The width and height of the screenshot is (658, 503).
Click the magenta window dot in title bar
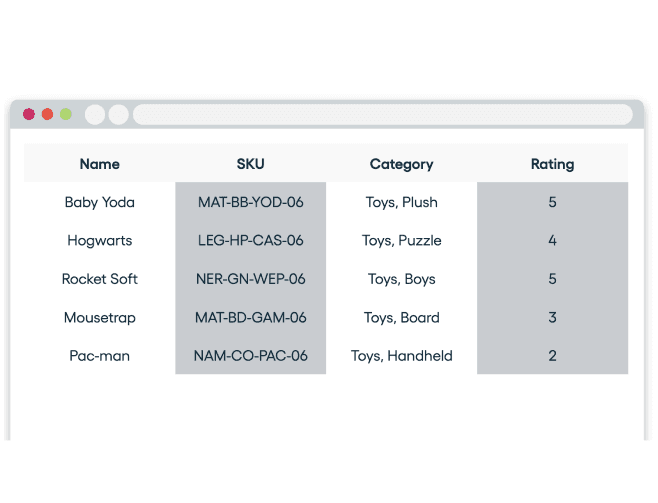click(x=29, y=114)
